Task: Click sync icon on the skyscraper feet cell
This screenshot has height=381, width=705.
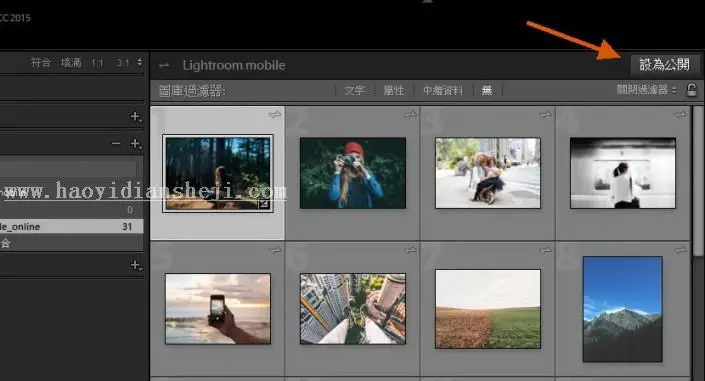Action: click(x=410, y=251)
